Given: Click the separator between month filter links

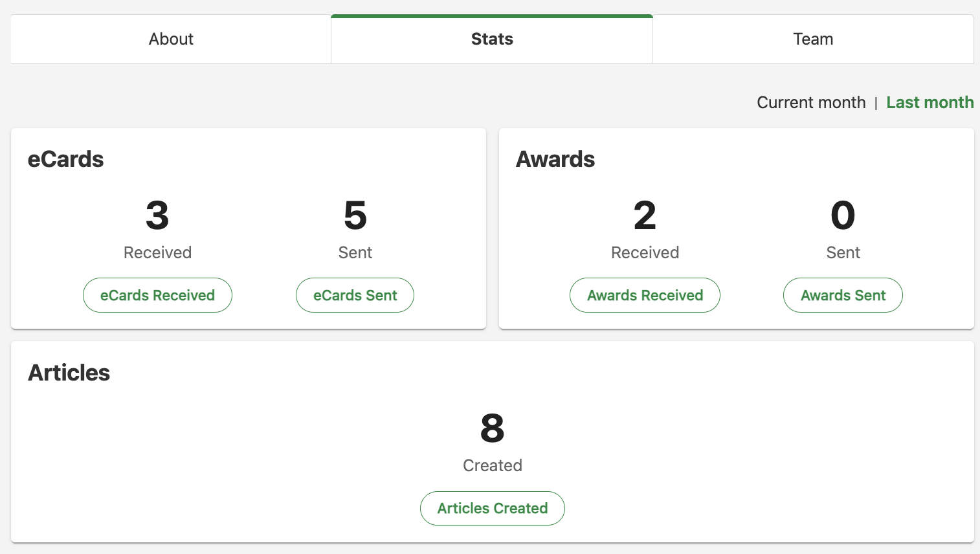Looking at the screenshot, I should coord(876,102).
